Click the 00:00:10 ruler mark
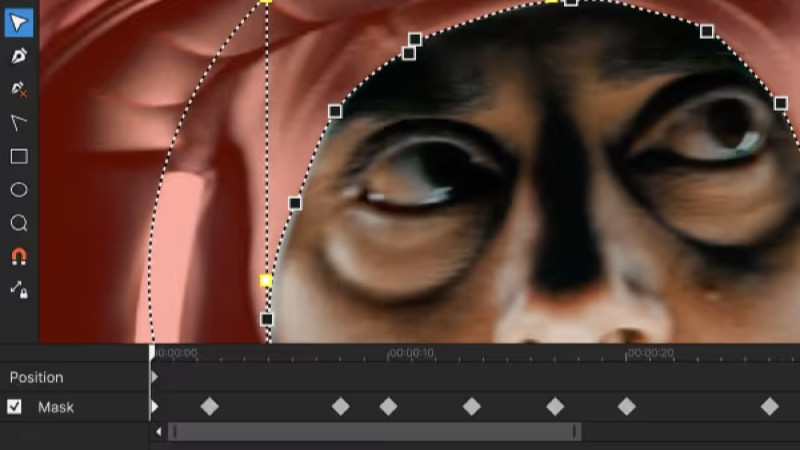 (x=411, y=353)
